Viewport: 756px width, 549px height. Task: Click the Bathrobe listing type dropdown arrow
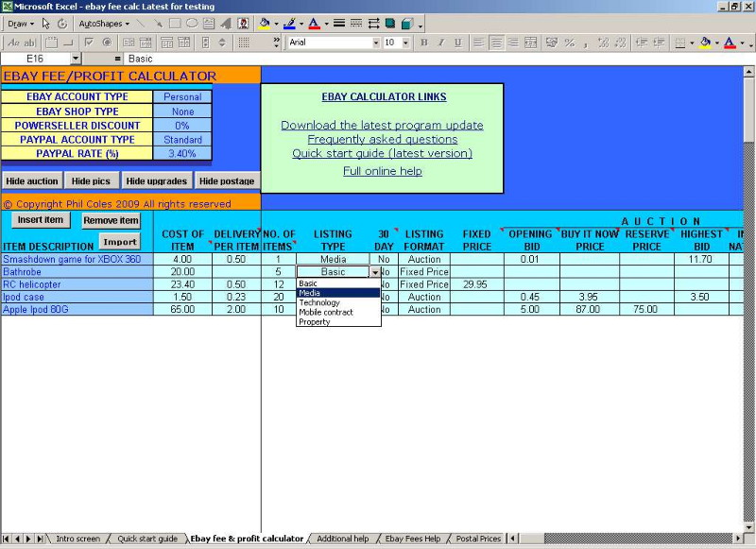(374, 272)
